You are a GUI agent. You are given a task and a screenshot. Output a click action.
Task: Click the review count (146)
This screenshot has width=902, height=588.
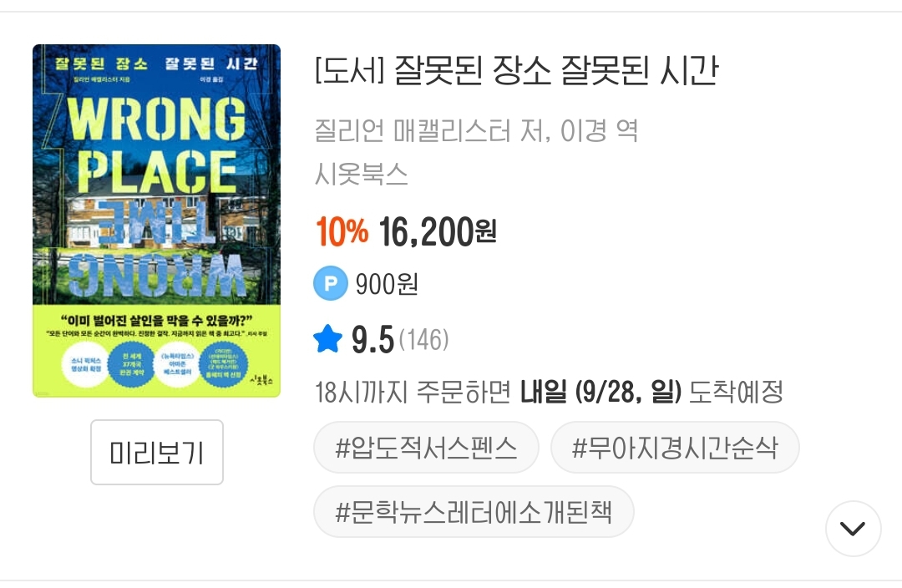click(x=424, y=340)
